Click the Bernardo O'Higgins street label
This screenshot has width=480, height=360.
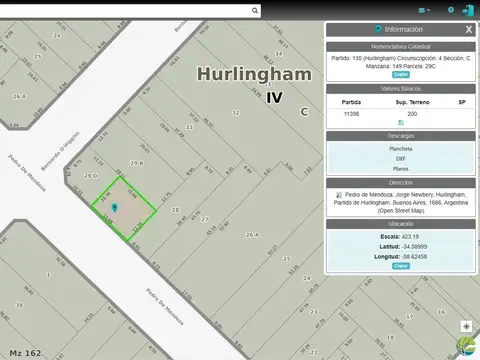point(60,151)
